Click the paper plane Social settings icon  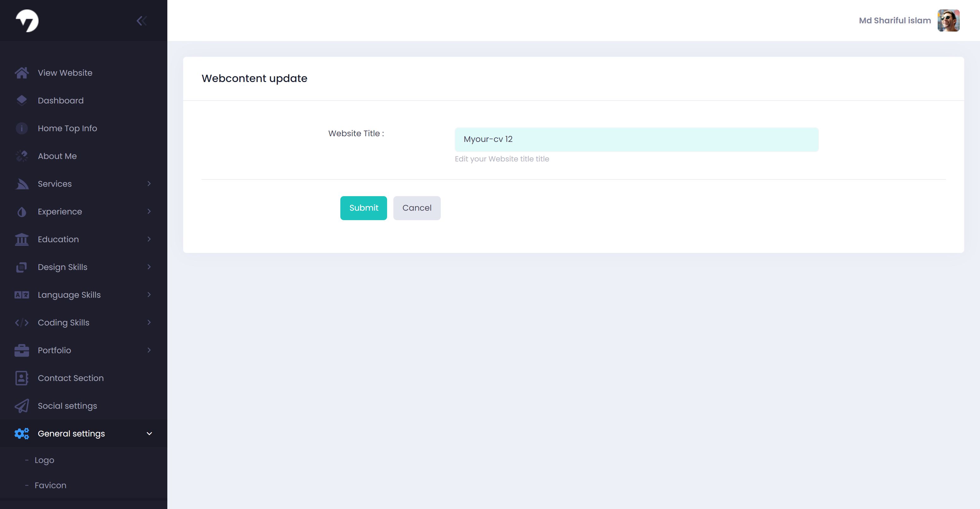(22, 406)
